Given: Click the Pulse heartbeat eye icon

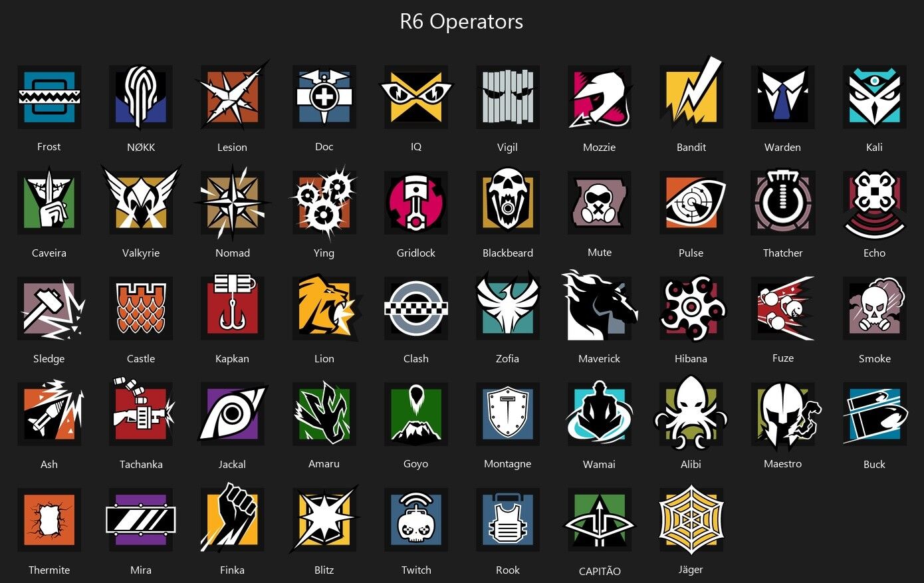Looking at the screenshot, I should (693, 203).
